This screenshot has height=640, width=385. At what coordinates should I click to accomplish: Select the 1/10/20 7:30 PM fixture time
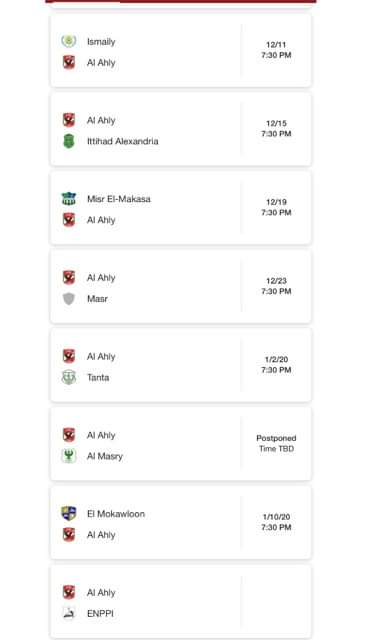pyautogui.click(x=276, y=522)
